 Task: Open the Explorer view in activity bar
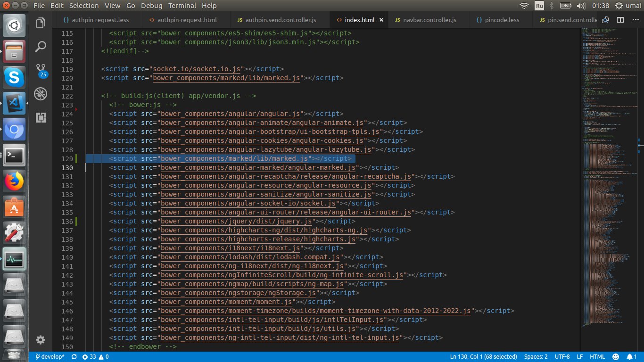(x=41, y=23)
